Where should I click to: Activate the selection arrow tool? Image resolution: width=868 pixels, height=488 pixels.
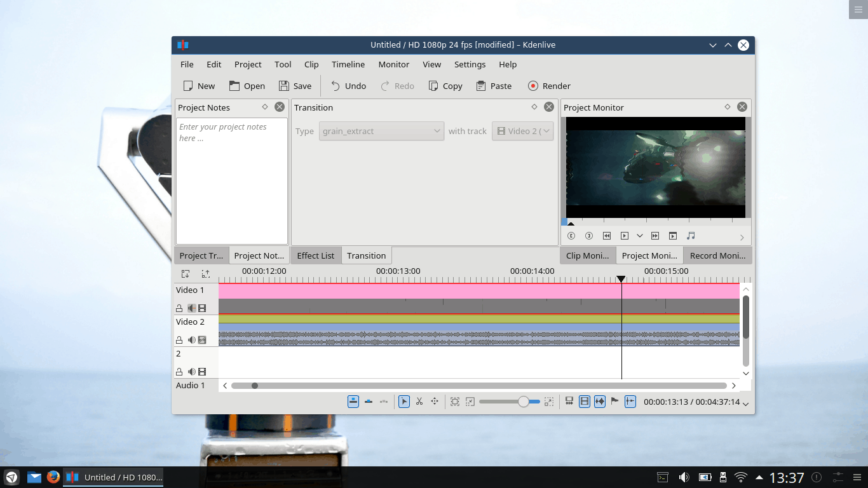tap(404, 402)
